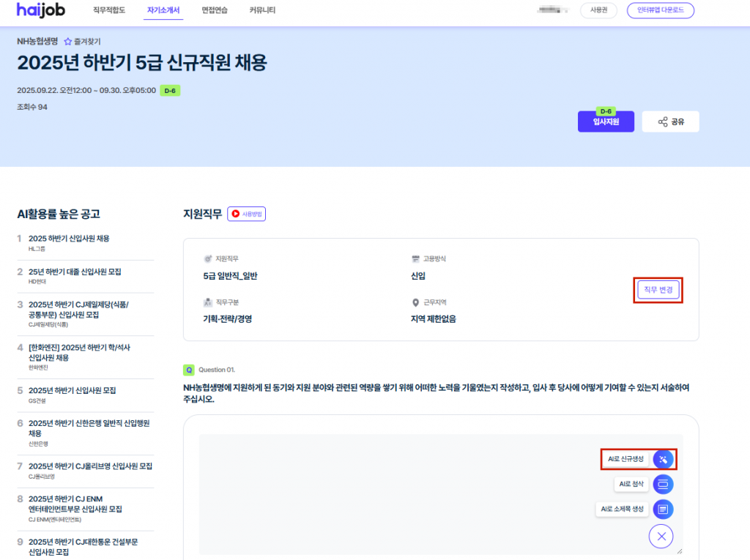The width and height of the screenshot is (750, 560).
Task: Click the AI 신규생성 magic wand icon
Action: (663, 459)
